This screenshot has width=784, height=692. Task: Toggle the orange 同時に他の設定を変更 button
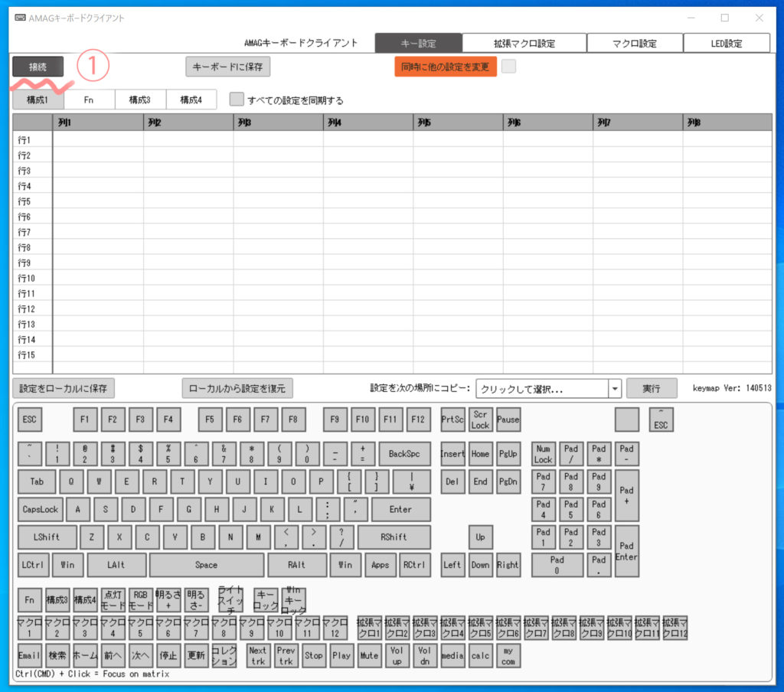(445, 67)
